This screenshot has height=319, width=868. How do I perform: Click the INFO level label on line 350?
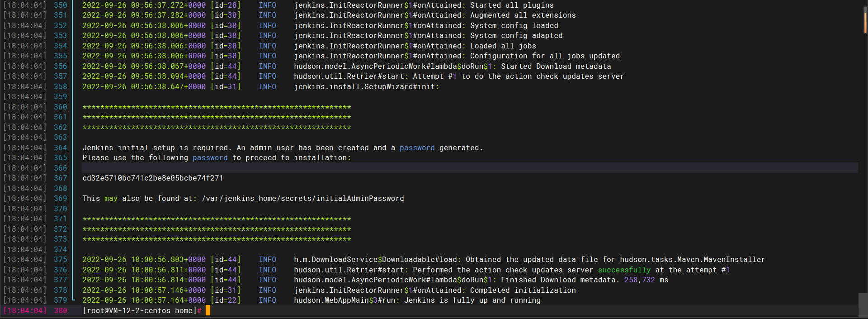coord(267,5)
